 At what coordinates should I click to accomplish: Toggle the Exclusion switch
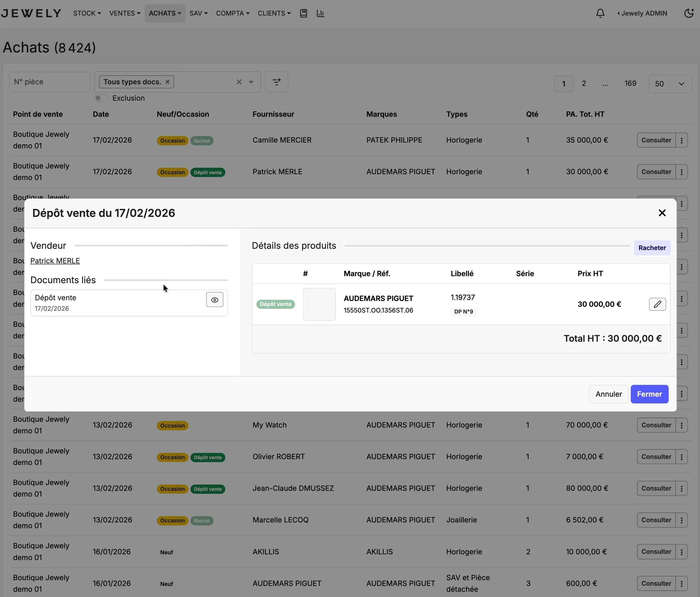(101, 98)
